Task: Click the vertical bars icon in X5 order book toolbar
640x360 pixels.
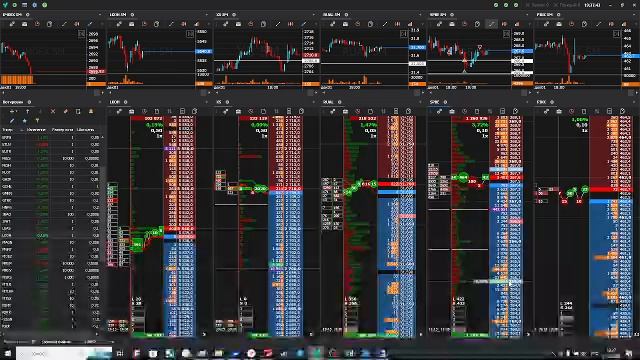Action: [276, 111]
